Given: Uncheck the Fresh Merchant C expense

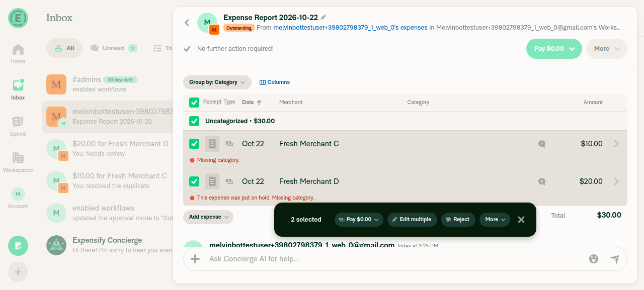Looking at the screenshot, I should tap(194, 144).
